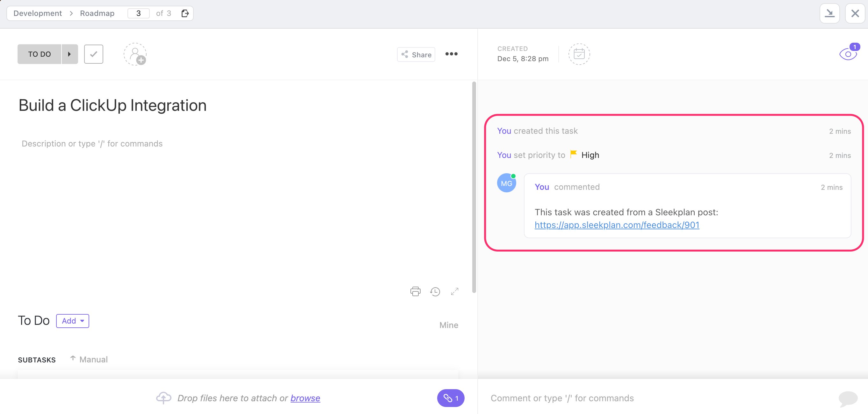Set due date via dashed calendar icon
The height and width of the screenshot is (414, 868).
(579, 54)
